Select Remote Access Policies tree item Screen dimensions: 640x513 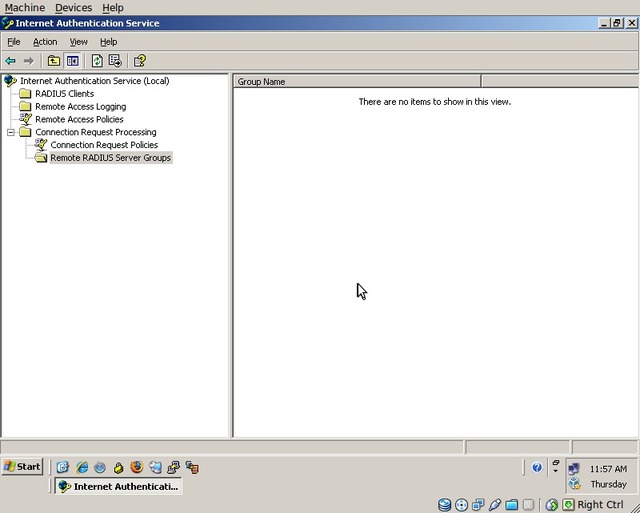[79, 120]
